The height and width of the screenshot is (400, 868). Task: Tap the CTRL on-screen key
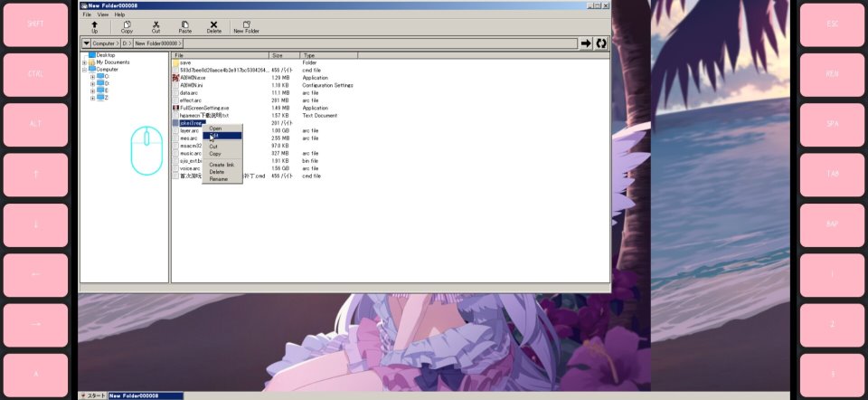[x=35, y=74]
